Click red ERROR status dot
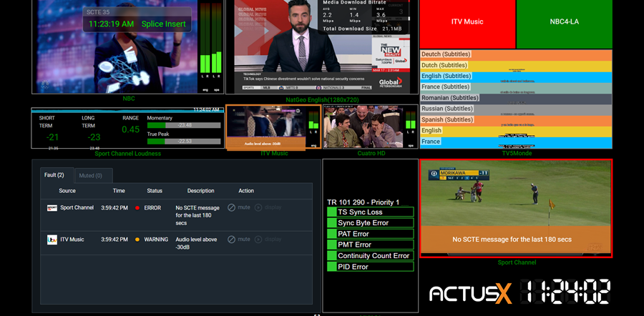 pos(137,208)
